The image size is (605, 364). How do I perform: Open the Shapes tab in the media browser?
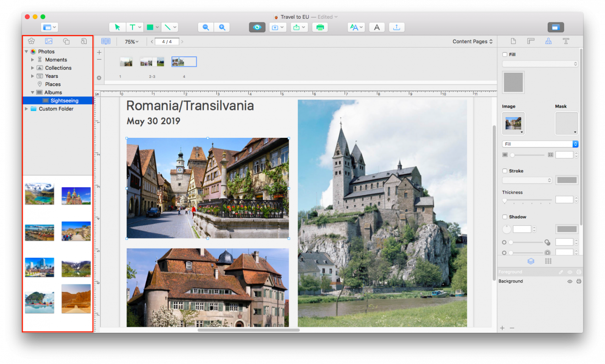click(66, 41)
